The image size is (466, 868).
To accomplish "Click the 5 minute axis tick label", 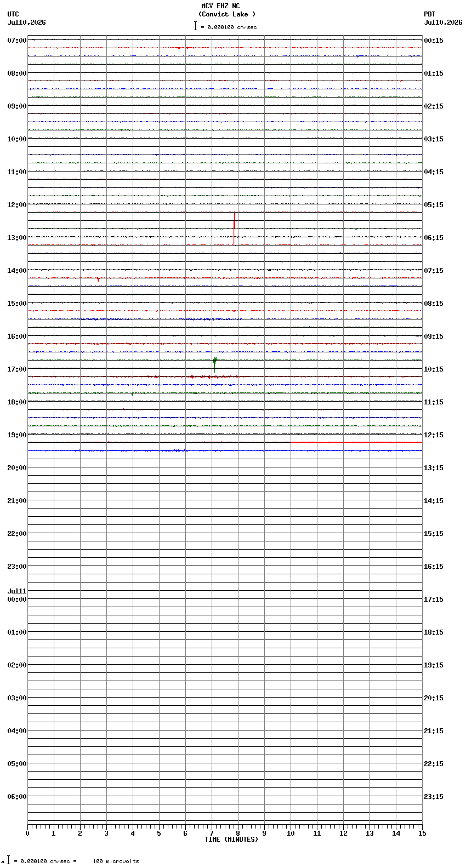I will (x=159, y=833).
